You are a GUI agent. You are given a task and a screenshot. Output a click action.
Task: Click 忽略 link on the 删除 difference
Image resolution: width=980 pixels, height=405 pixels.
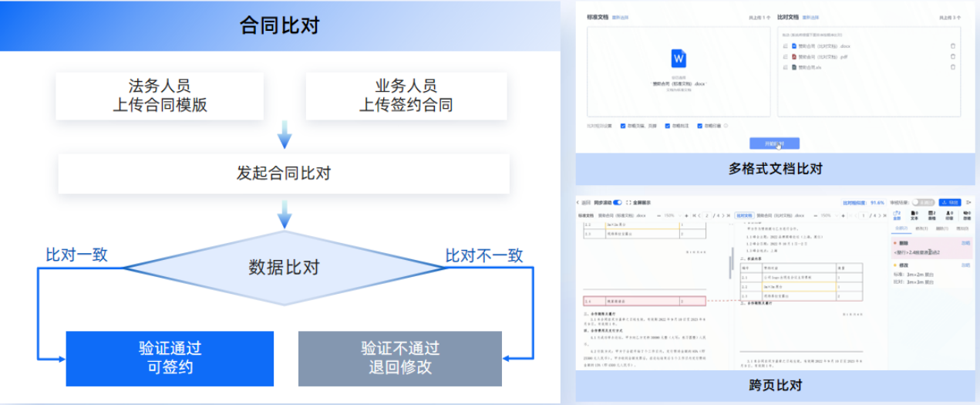tap(965, 242)
